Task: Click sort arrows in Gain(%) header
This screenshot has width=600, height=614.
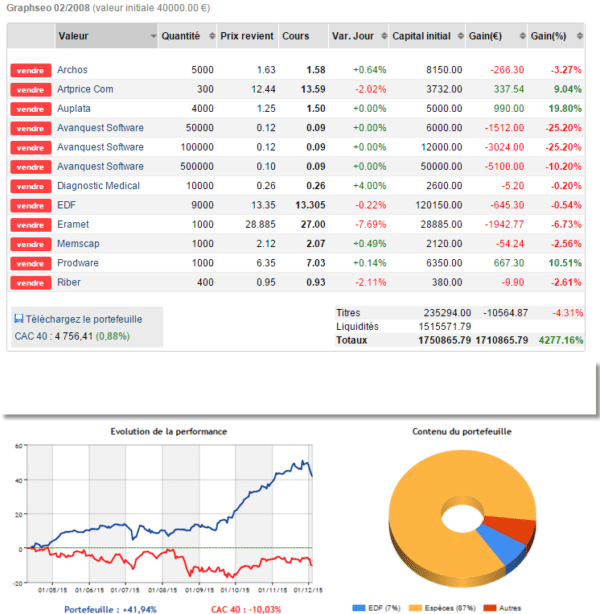Action: (580, 37)
